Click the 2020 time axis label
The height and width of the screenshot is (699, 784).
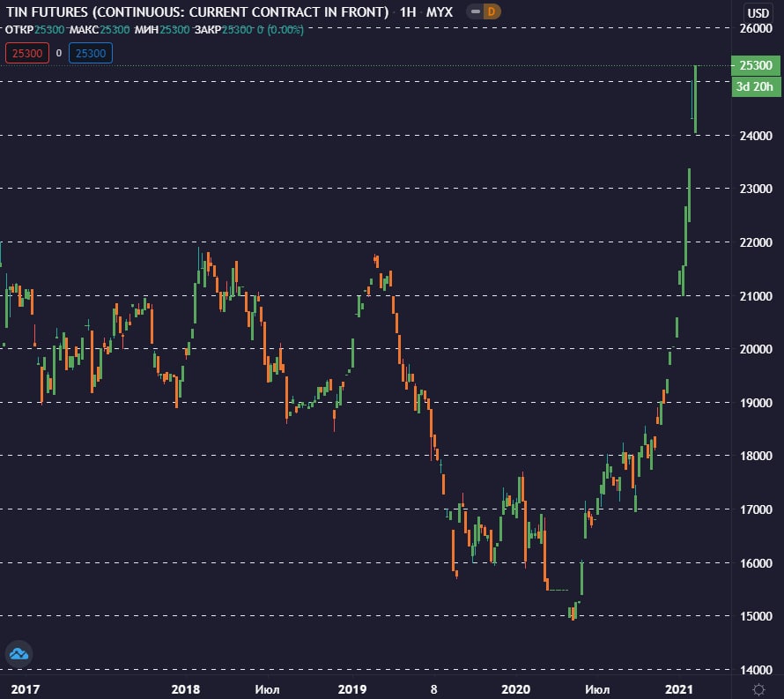pos(515,689)
